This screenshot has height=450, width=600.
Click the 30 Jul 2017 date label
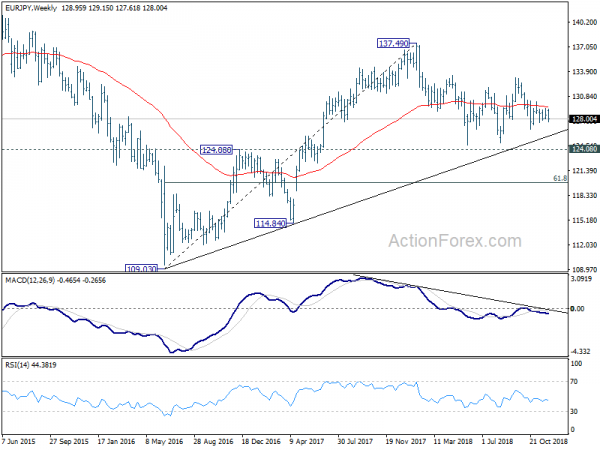[x=357, y=441]
